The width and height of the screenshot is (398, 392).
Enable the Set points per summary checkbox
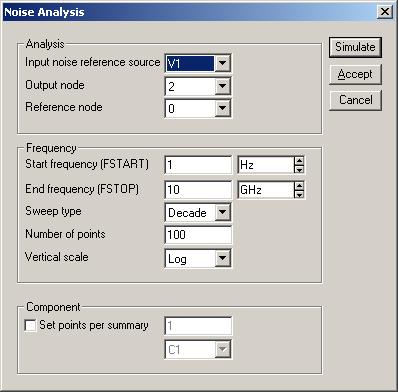tap(30, 325)
